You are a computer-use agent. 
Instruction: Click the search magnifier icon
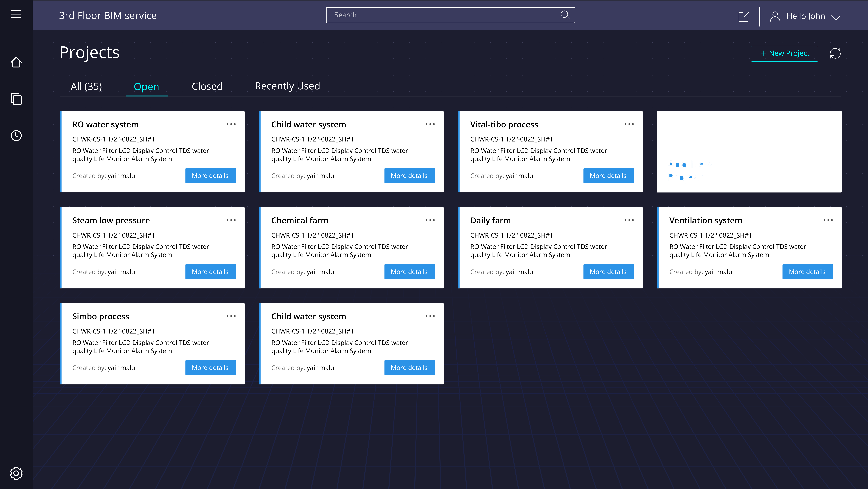click(x=565, y=15)
